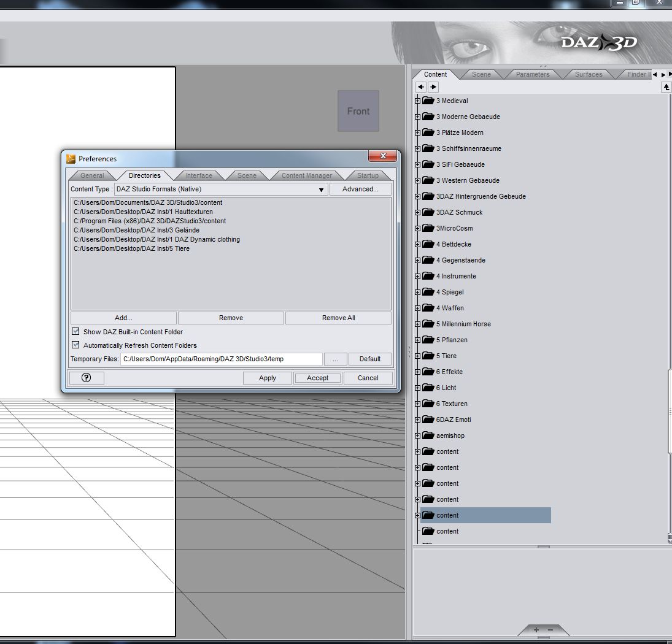This screenshot has height=644, width=672.
Task: Browse temporary files folder with ... button
Action: tap(335, 359)
